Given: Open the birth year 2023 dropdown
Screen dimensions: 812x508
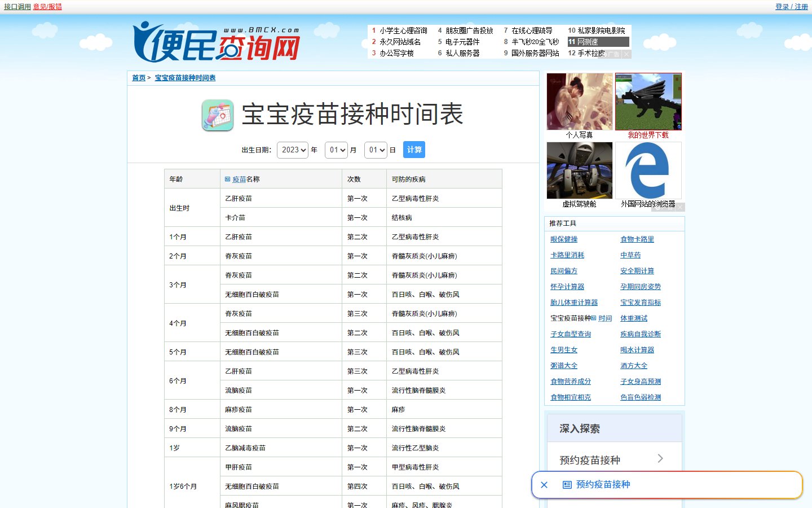Looking at the screenshot, I should pyautogui.click(x=293, y=150).
